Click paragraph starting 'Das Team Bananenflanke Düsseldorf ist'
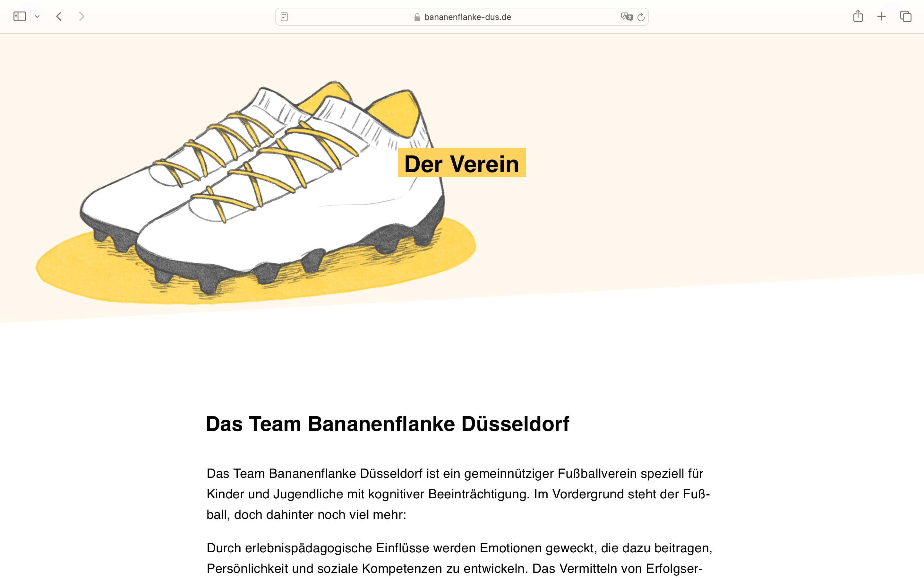This screenshot has width=924, height=578. (x=458, y=494)
